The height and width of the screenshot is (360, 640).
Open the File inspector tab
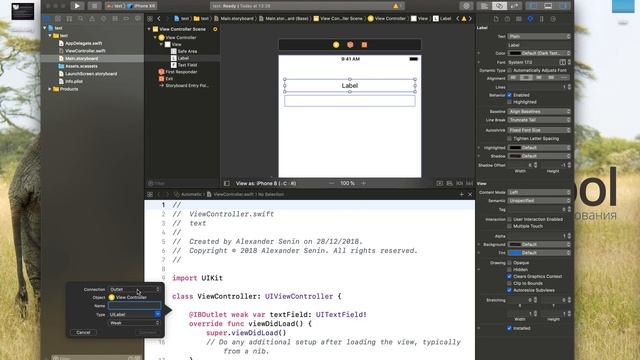pyautogui.click(x=496, y=19)
